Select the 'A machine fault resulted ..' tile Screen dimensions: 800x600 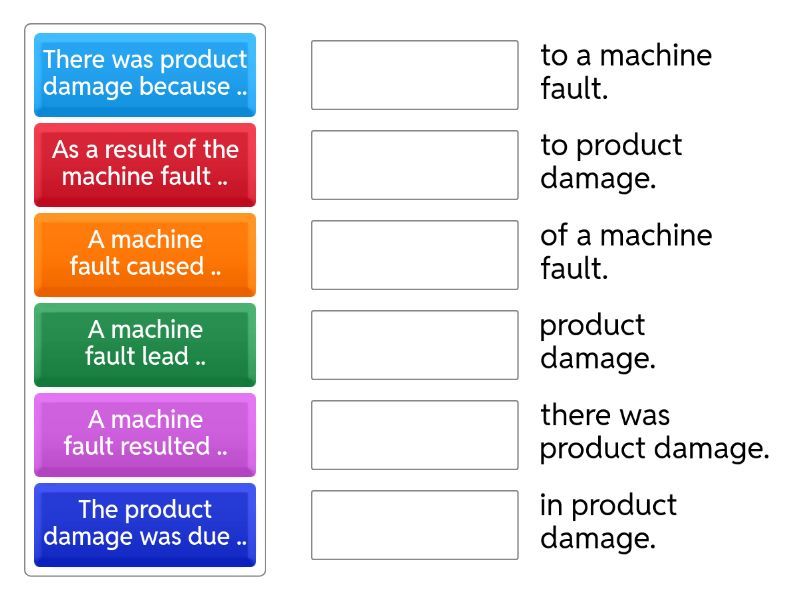[x=145, y=434]
